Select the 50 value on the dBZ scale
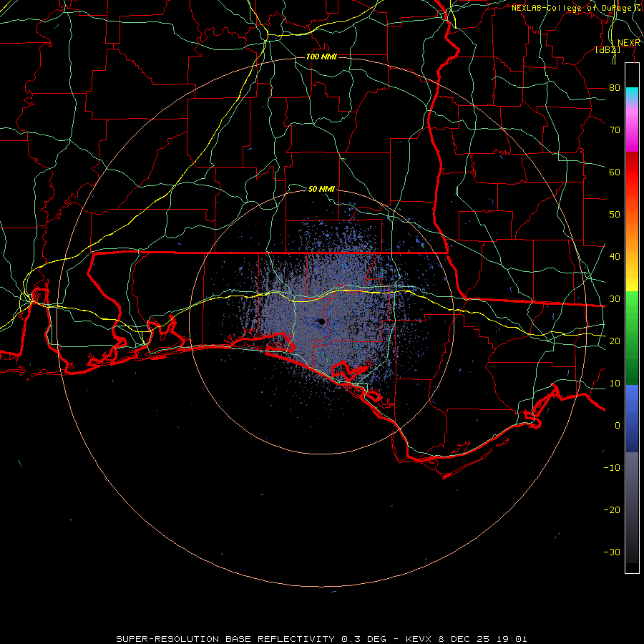 coord(615,214)
